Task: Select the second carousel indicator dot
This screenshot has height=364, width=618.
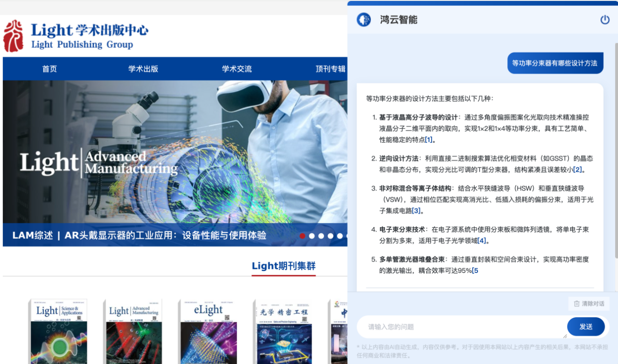Action: coord(312,236)
